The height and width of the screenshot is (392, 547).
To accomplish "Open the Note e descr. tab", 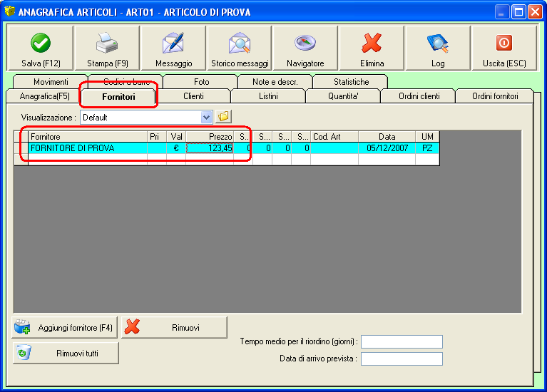I will tap(275, 82).
